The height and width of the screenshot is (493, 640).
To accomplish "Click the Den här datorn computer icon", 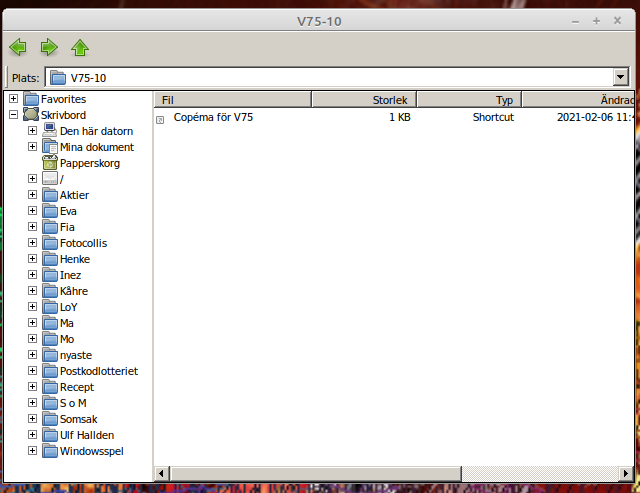I will tap(50, 131).
